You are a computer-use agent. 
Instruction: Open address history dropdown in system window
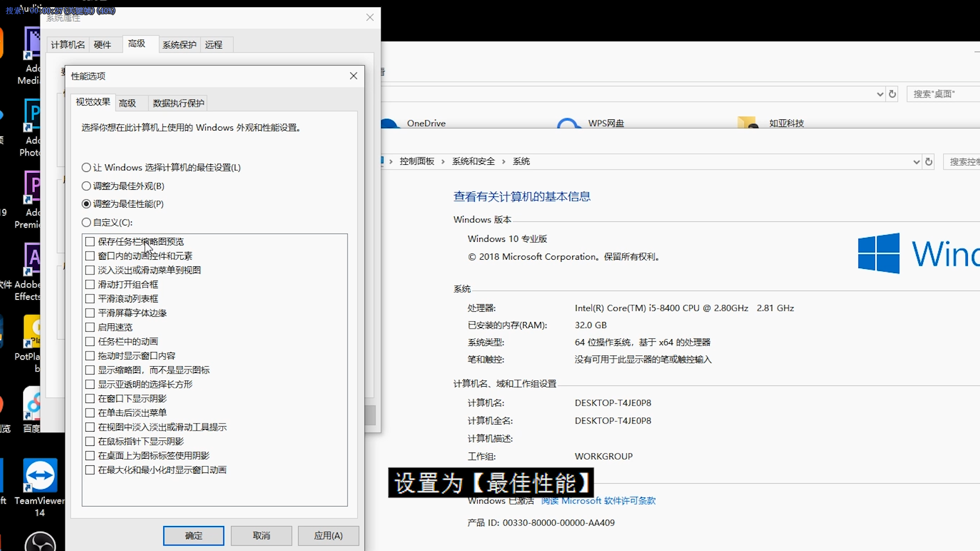coord(916,162)
